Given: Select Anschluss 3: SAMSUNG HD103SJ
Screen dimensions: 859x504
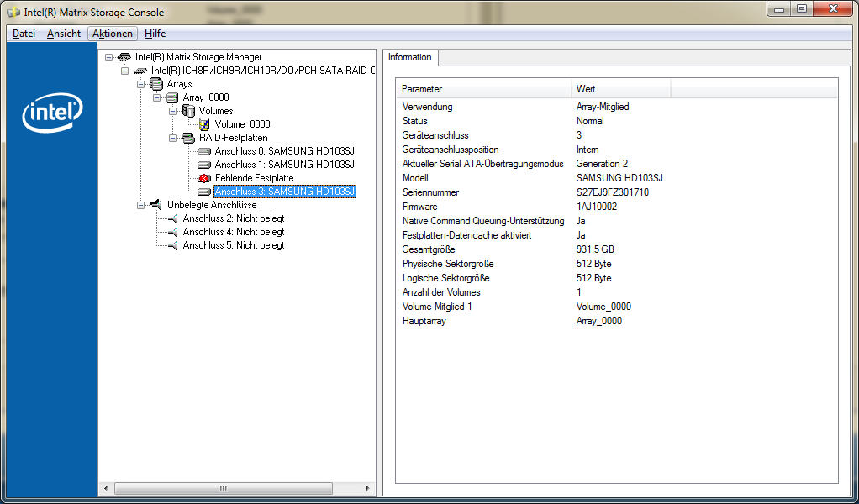Looking at the screenshot, I should (285, 192).
